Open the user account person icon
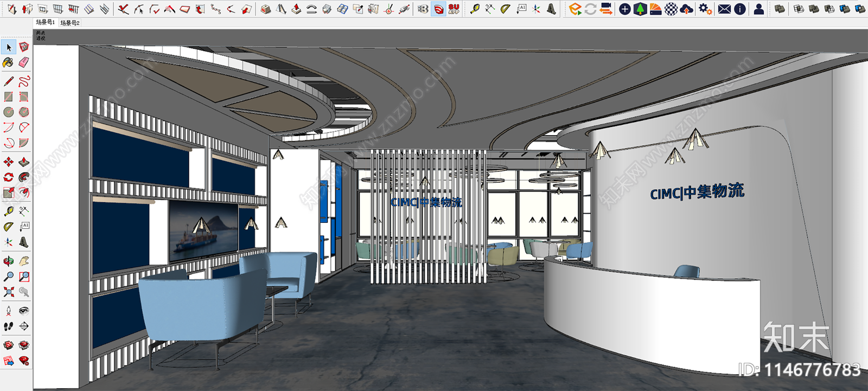Viewport: 868px width, 391px height. [x=759, y=9]
